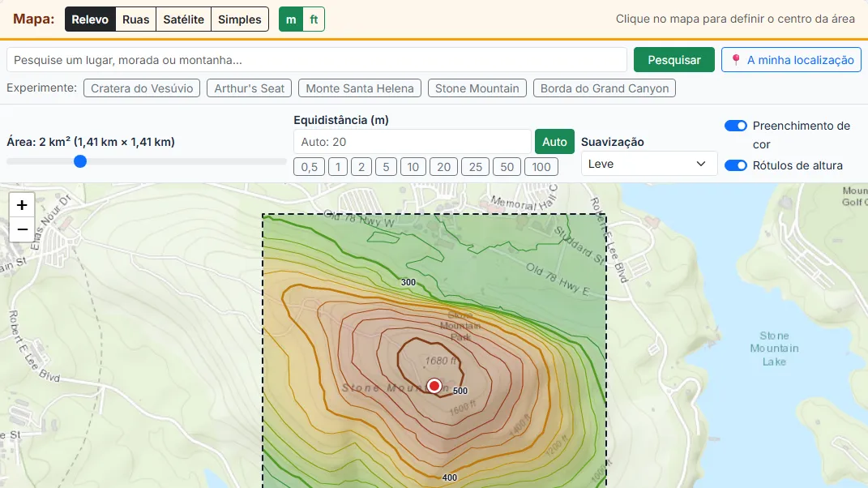
Task: Use A minha localização button
Action: (791, 60)
